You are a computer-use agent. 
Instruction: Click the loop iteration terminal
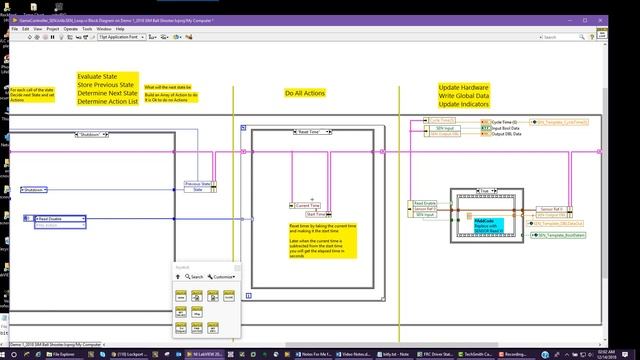249,296
